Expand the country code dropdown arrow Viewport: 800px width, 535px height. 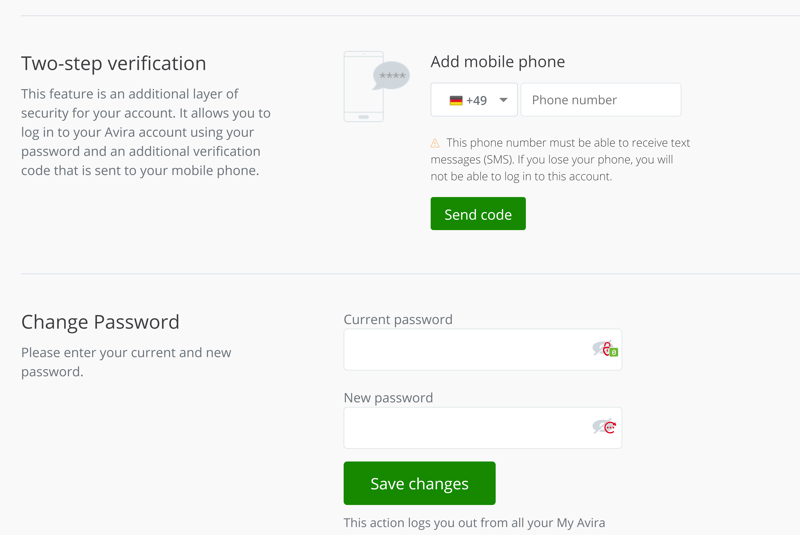[x=503, y=100]
